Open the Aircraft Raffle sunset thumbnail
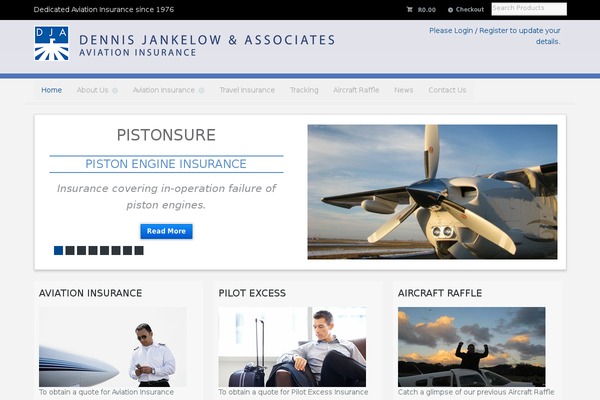Viewport: 600px width, 400px height. pyautogui.click(x=471, y=347)
